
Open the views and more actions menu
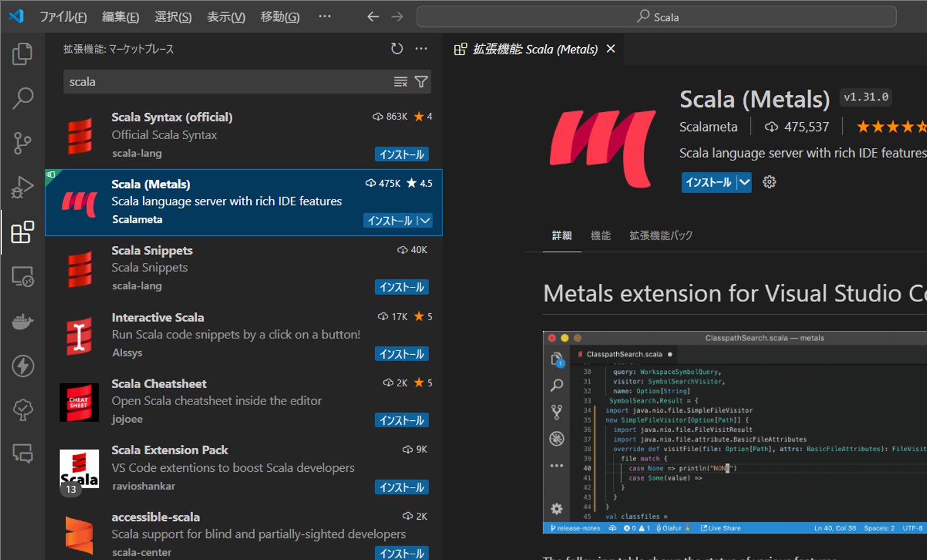coord(421,49)
